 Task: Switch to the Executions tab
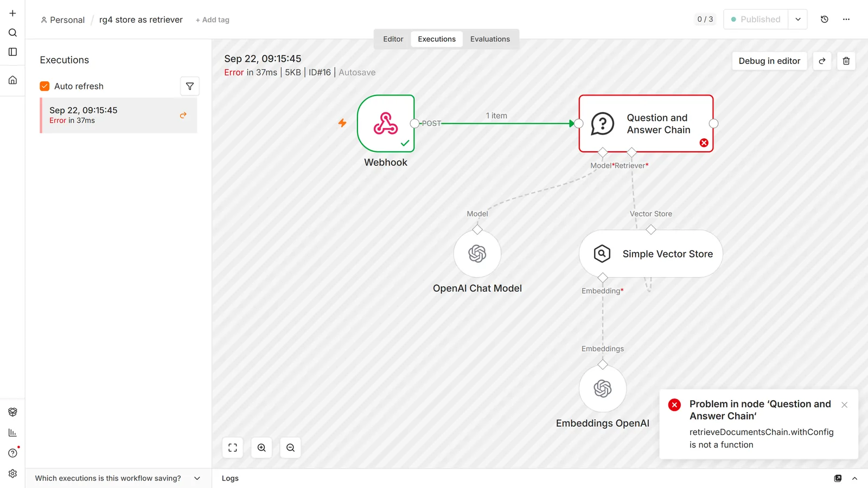click(437, 39)
